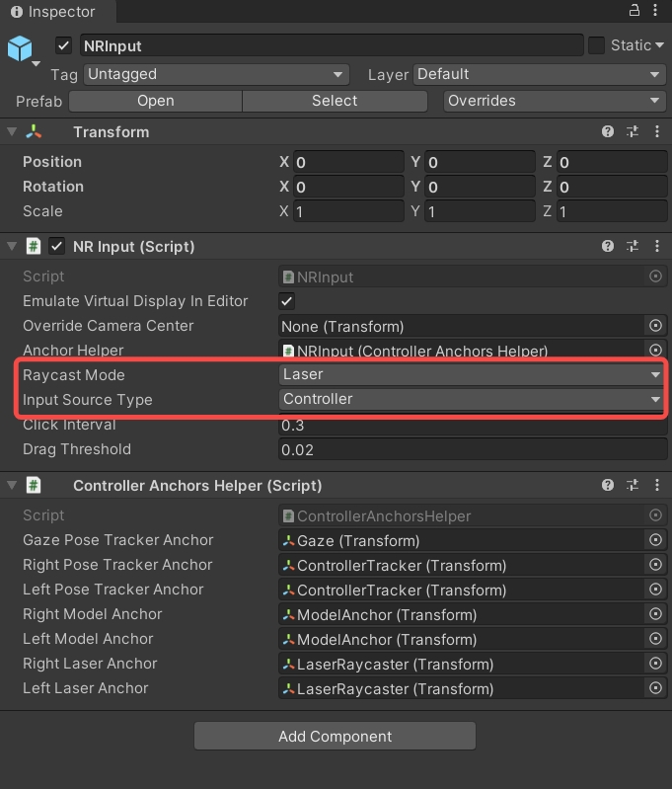Viewport: 672px width, 789px height.
Task: Open the Layer dropdown set to Default
Action: [x=539, y=75]
